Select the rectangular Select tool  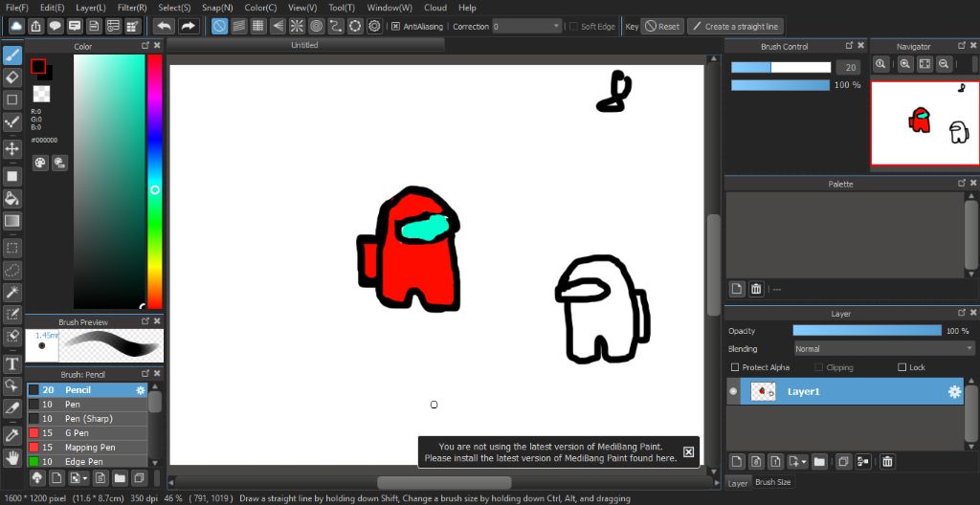(x=12, y=248)
